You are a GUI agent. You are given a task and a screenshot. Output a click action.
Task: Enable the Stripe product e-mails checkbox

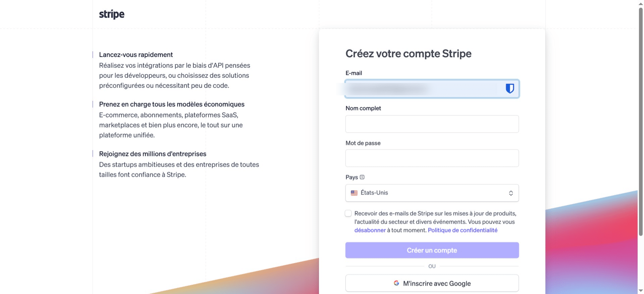tap(348, 213)
